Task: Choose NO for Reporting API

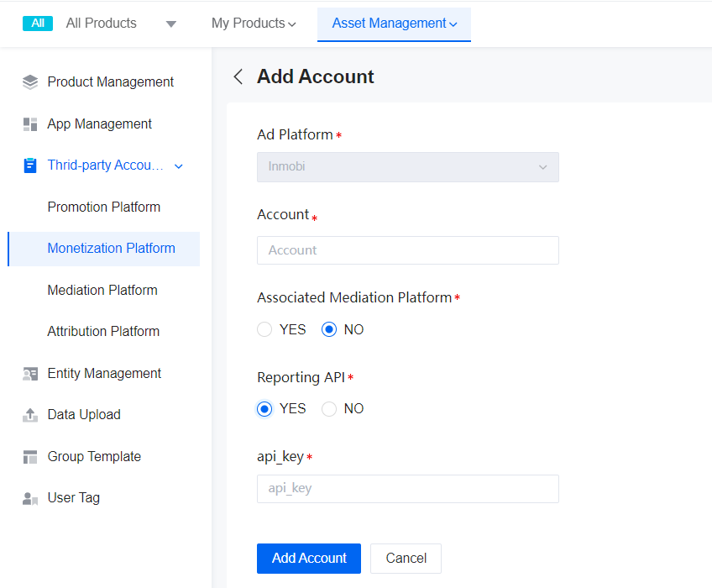Action: click(329, 408)
